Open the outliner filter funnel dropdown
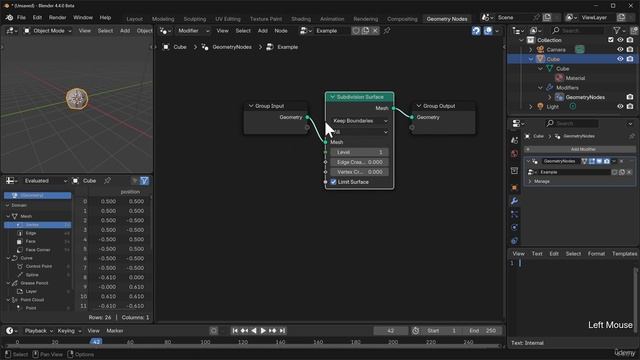Image resolution: width=640 pixels, height=360 pixels. [x=619, y=31]
